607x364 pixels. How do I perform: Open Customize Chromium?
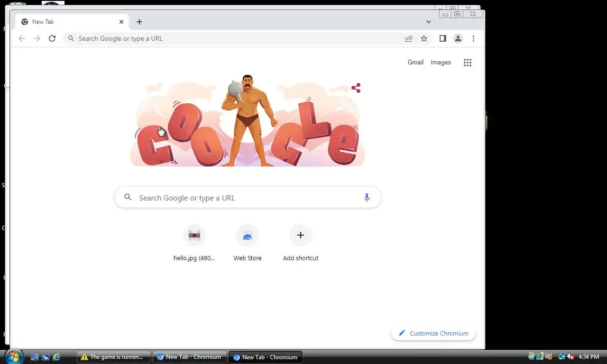(x=433, y=333)
